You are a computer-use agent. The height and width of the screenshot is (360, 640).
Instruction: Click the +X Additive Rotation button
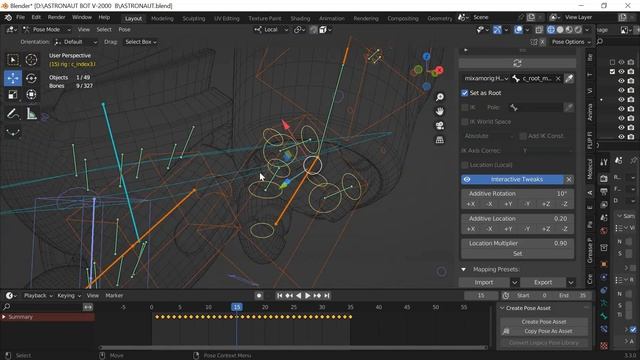pyautogui.click(x=471, y=204)
